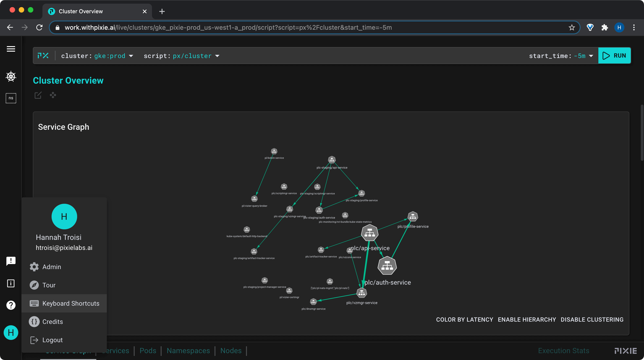Toggle Color By Latency
Viewport: 644px width, 360px height.
[464, 320]
